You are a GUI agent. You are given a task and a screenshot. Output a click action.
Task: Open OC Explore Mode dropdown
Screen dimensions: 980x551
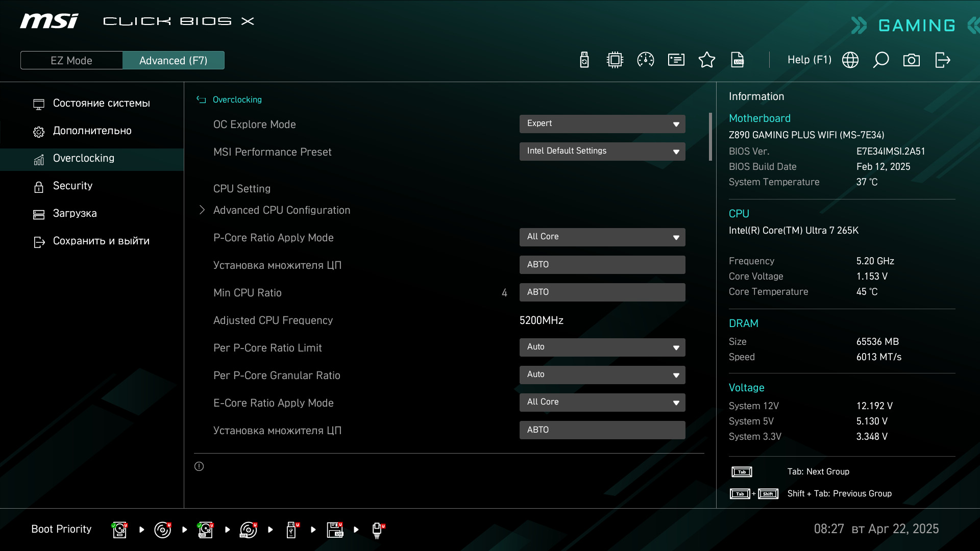(602, 124)
